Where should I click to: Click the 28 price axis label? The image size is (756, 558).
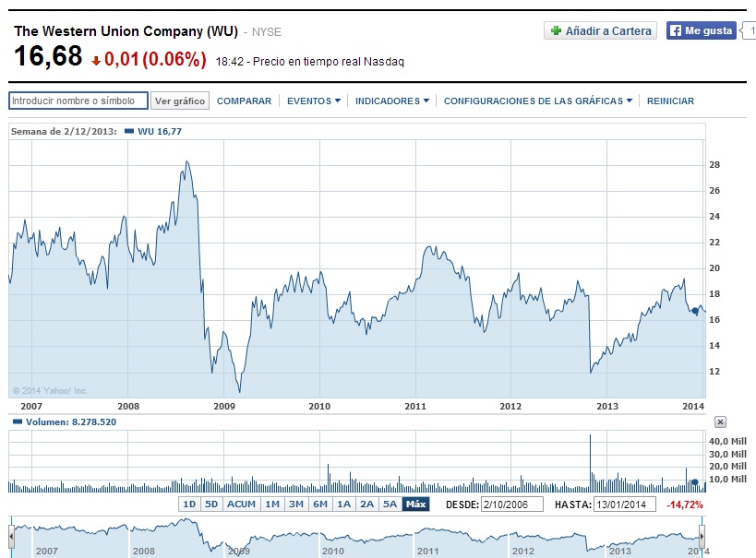tap(714, 165)
